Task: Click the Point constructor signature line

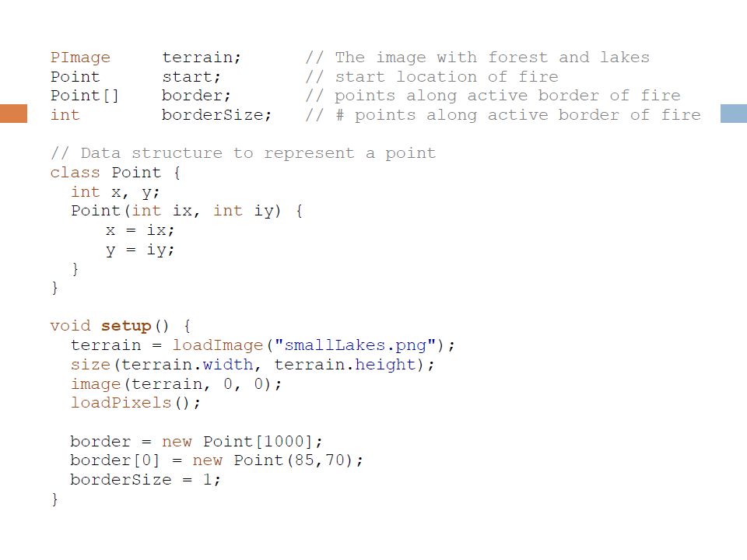Action: [187, 211]
